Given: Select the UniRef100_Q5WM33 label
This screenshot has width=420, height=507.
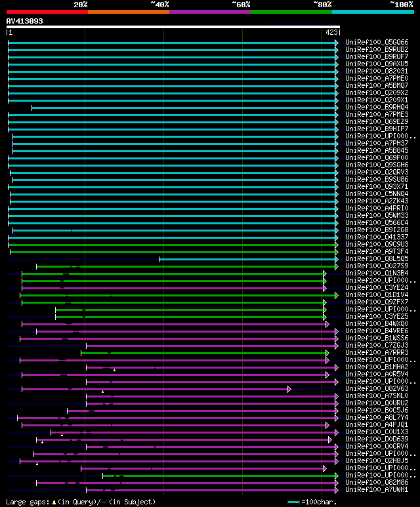Looking at the screenshot, I should [377, 216].
